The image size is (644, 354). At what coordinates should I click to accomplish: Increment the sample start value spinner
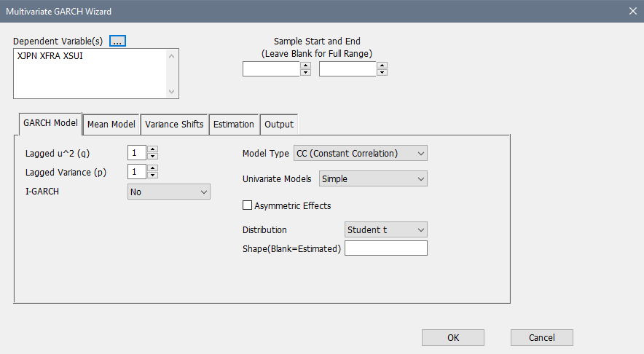coord(305,65)
